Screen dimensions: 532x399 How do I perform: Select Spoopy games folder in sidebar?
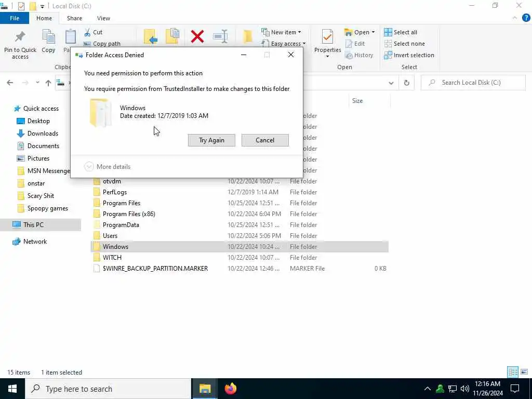(43, 208)
